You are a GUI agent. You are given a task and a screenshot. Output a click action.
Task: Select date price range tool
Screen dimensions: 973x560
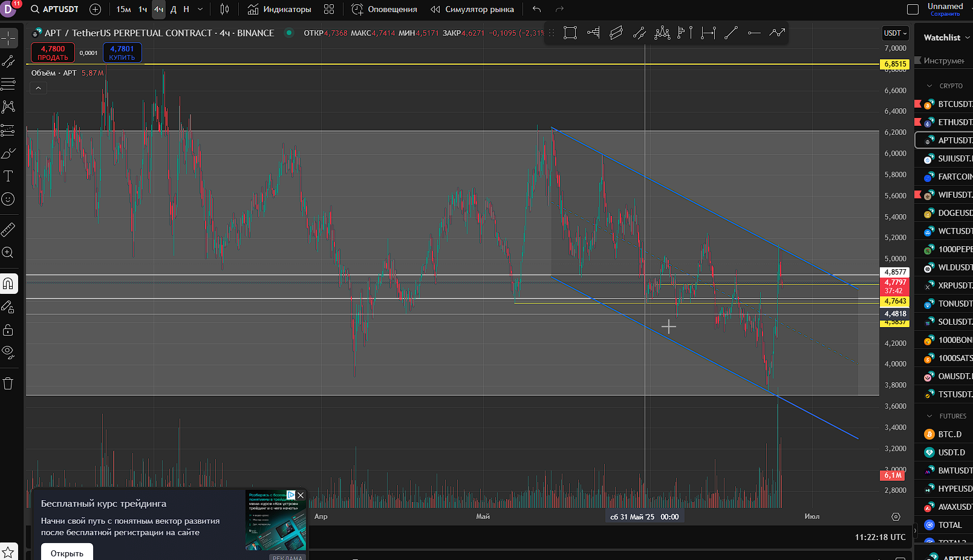point(708,33)
